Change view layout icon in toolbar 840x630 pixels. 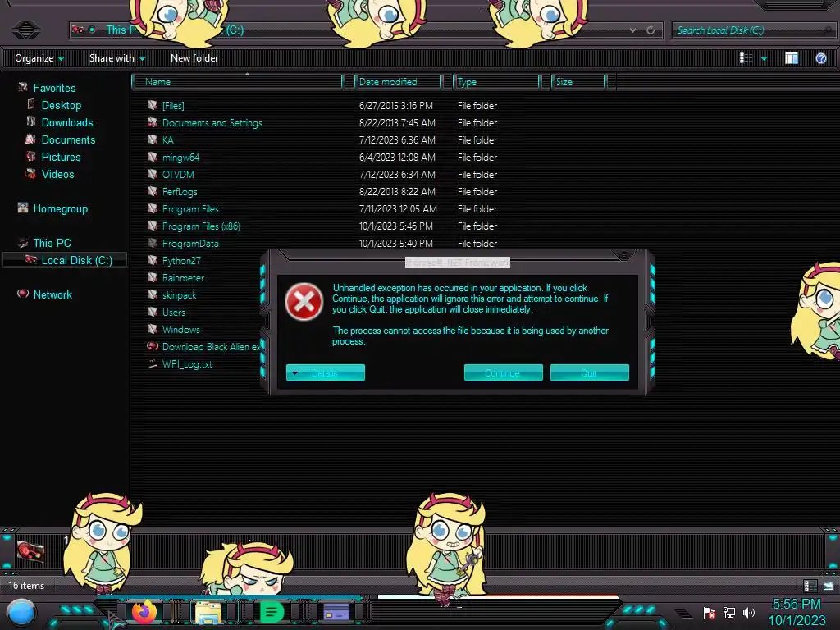(x=746, y=58)
